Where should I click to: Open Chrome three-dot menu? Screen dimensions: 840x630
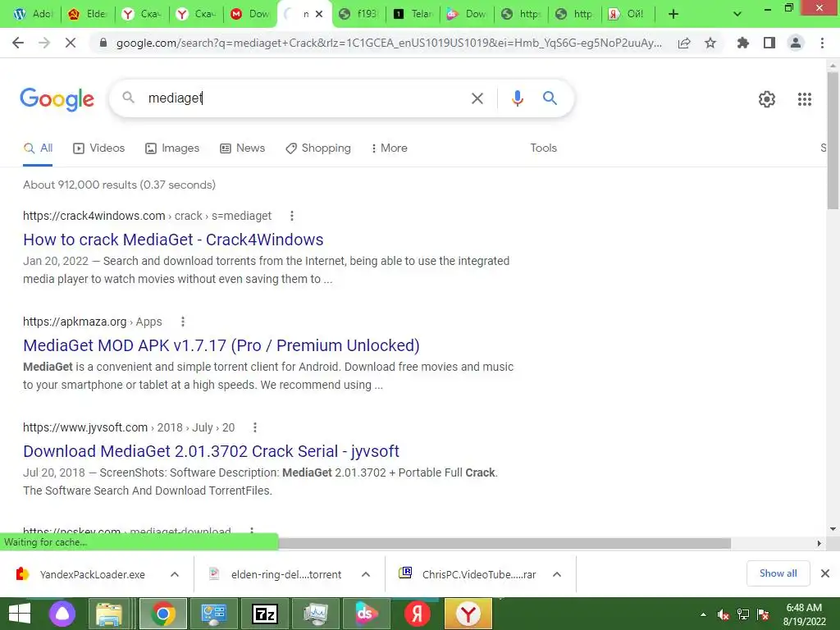(822, 43)
